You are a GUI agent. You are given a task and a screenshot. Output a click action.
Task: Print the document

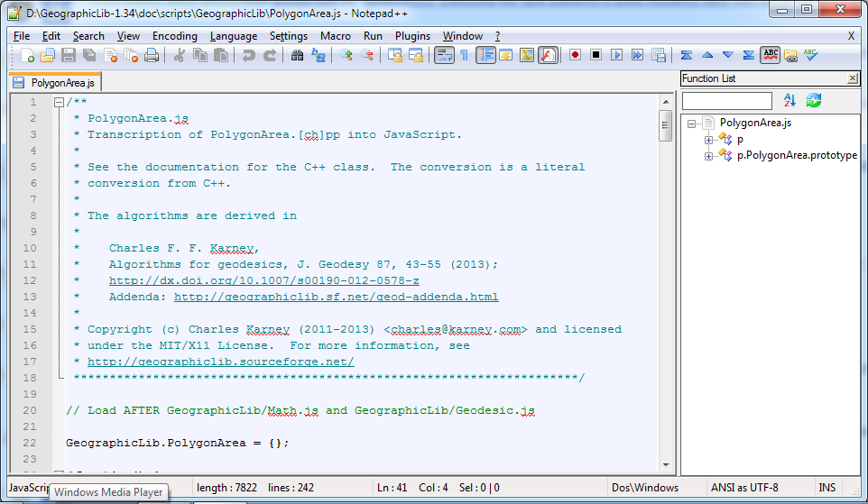pyautogui.click(x=152, y=55)
